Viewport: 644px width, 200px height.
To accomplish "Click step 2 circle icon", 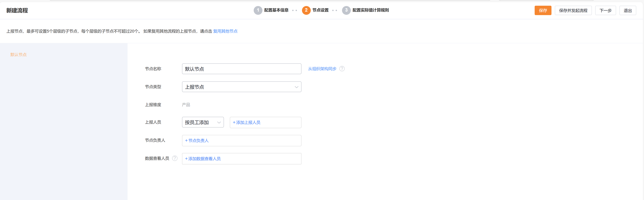I will pos(306,10).
